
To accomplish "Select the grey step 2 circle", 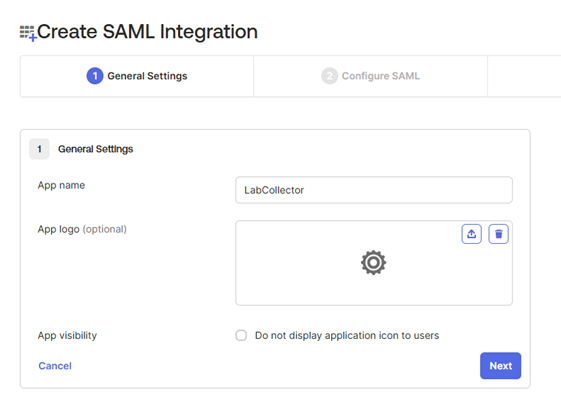I will pyautogui.click(x=330, y=76).
